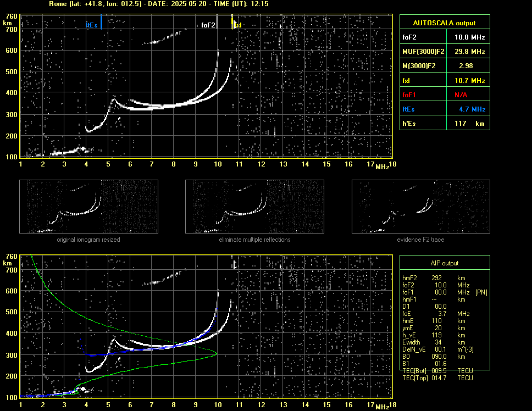Click the 'eliminate multiple reflections' caption
Image resolution: width=532 pixels, height=411 pixels.
[254, 240]
